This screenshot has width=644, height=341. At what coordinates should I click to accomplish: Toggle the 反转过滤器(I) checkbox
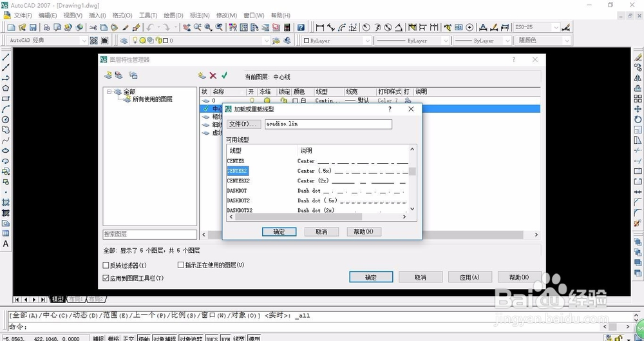tap(106, 266)
